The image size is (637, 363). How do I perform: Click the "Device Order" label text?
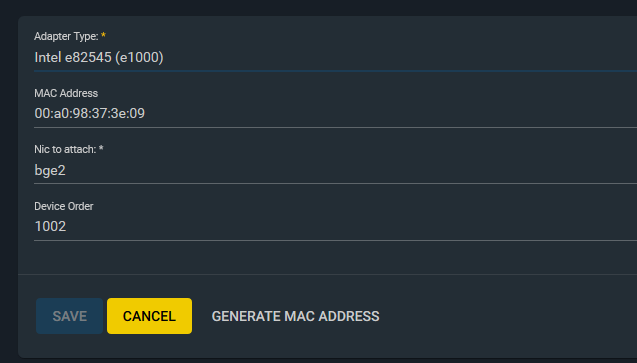[x=64, y=206]
